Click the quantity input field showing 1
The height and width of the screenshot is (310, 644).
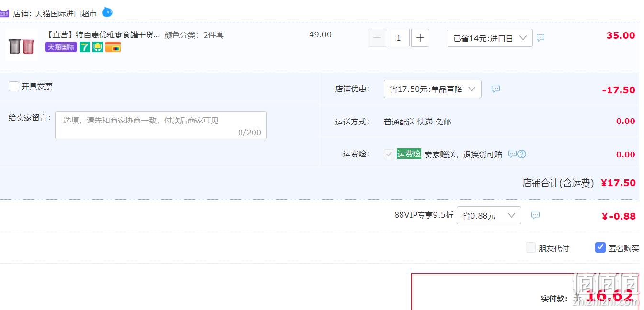tap(399, 38)
